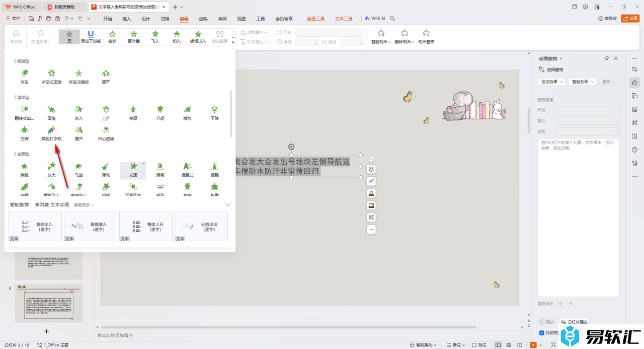
Task: Open the print icon in quick toolbar
Action: click(x=49, y=19)
